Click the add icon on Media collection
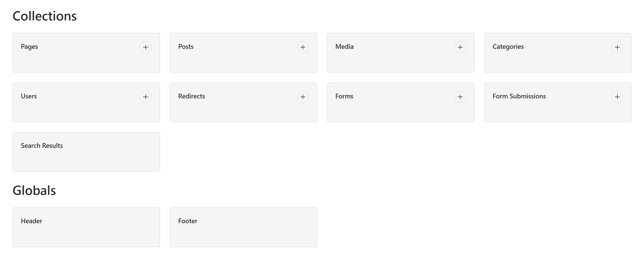Image resolution: width=644 pixels, height=254 pixels. [460, 47]
